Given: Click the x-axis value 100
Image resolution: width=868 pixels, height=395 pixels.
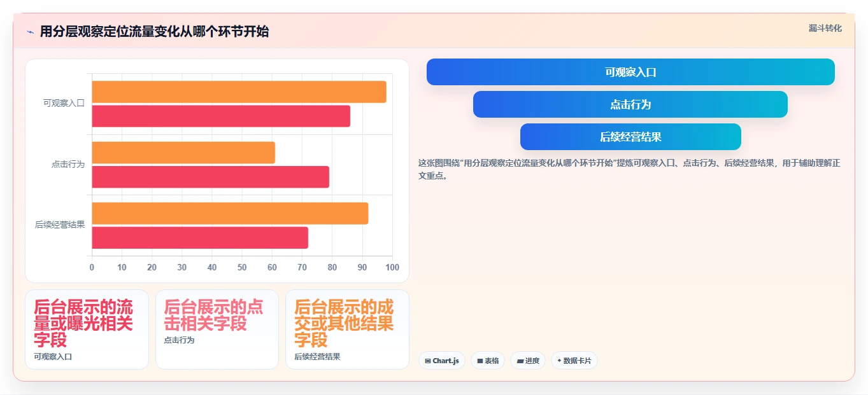Looking at the screenshot, I should pyautogui.click(x=392, y=267).
